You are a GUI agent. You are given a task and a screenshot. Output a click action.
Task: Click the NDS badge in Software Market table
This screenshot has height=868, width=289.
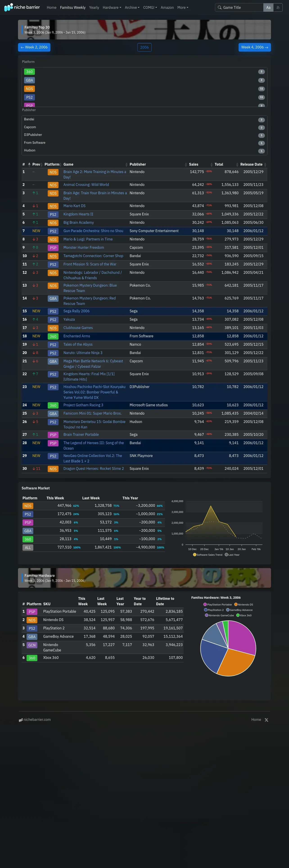point(28,506)
